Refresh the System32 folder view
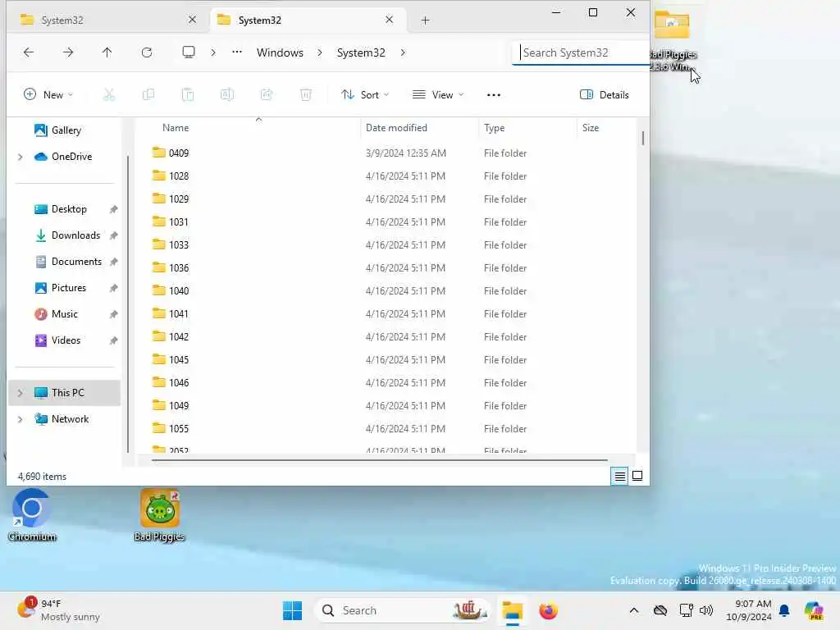Screen dimensions: 840x630 [x=147, y=52]
